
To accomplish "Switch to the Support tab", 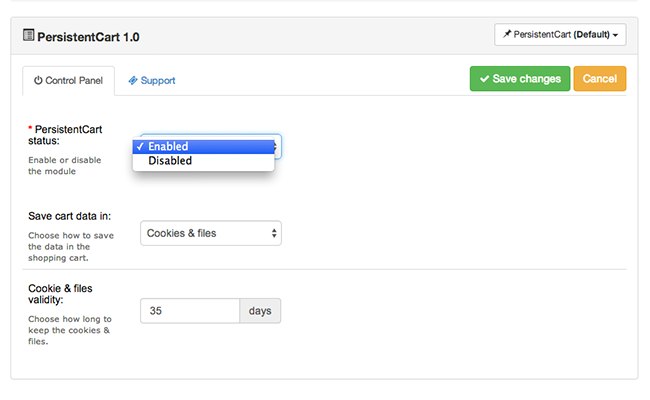I will click(152, 80).
